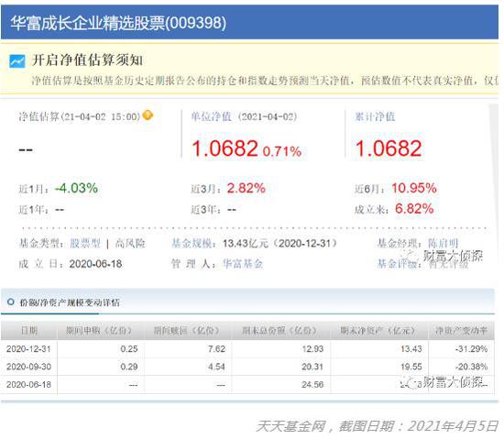Click the blue chart icon beside 开启净值估算须知
The width and height of the screenshot is (504, 439).
pos(16,61)
